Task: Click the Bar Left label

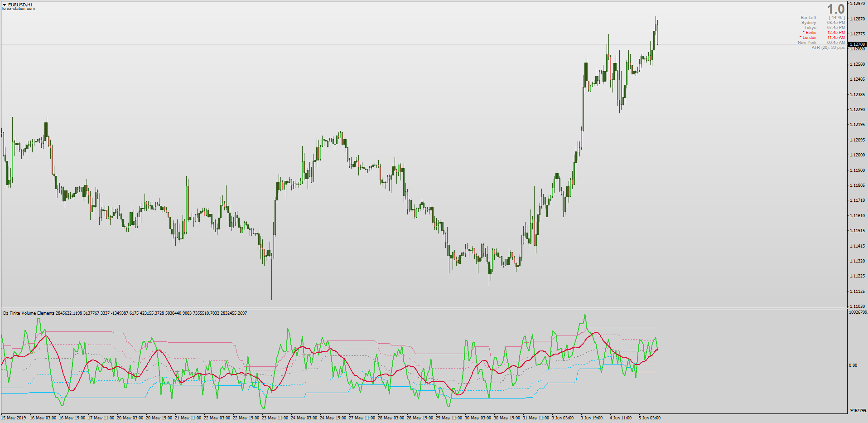Action: pyautogui.click(x=809, y=18)
